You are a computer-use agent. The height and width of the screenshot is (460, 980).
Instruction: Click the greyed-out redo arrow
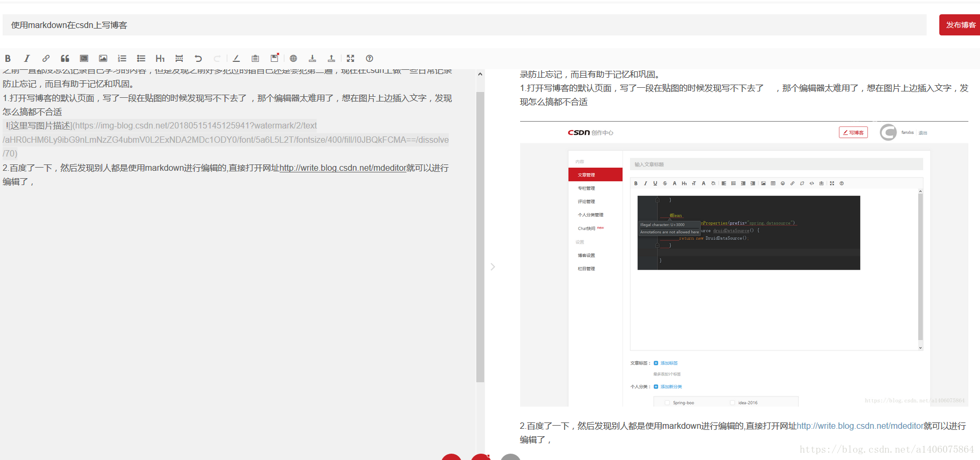click(x=217, y=59)
